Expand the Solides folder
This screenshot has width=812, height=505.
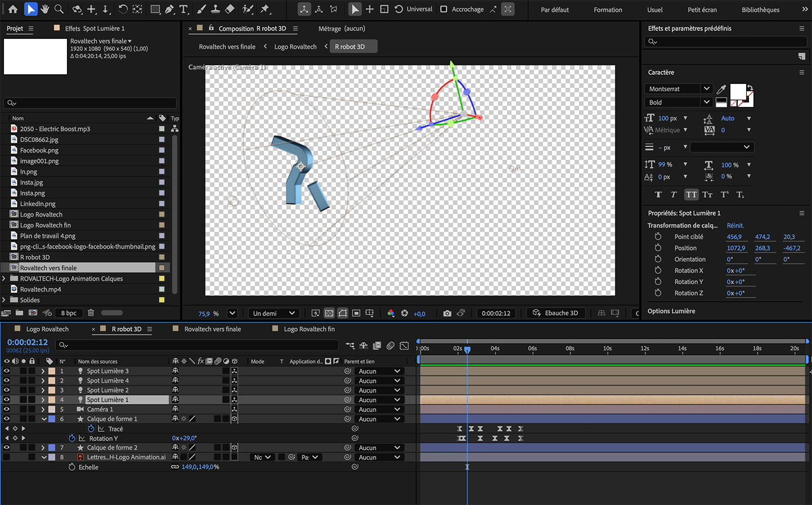click(x=4, y=300)
